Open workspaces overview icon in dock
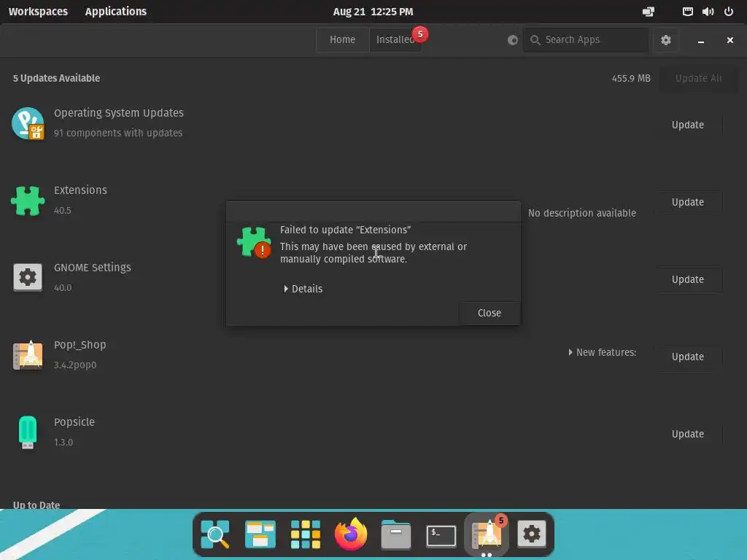The image size is (747, 560). [x=260, y=534]
